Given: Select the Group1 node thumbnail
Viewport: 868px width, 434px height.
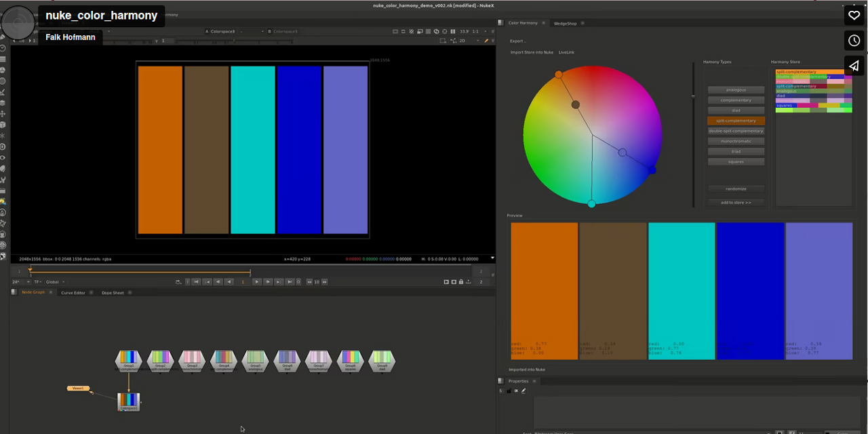Looking at the screenshot, I should [x=128, y=358].
